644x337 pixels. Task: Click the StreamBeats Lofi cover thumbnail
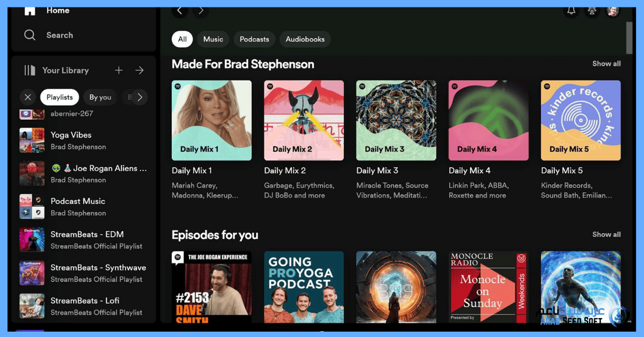click(32, 306)
